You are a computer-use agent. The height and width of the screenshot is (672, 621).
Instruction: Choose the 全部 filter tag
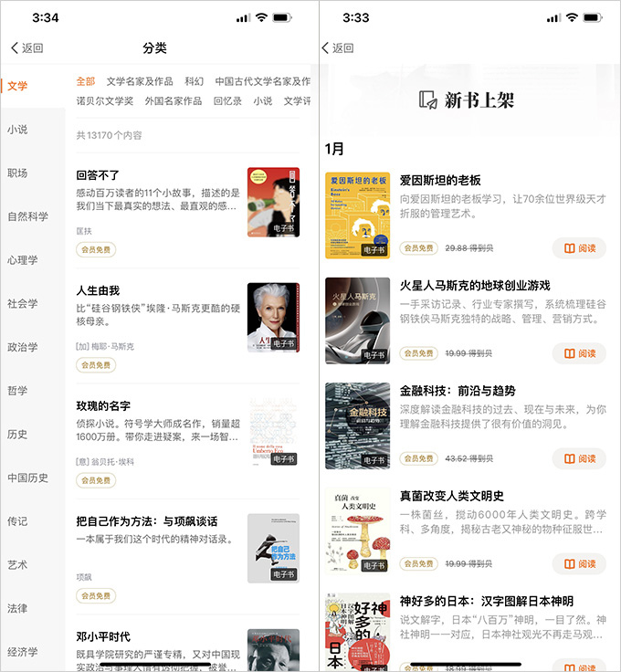tap(86, 81)
